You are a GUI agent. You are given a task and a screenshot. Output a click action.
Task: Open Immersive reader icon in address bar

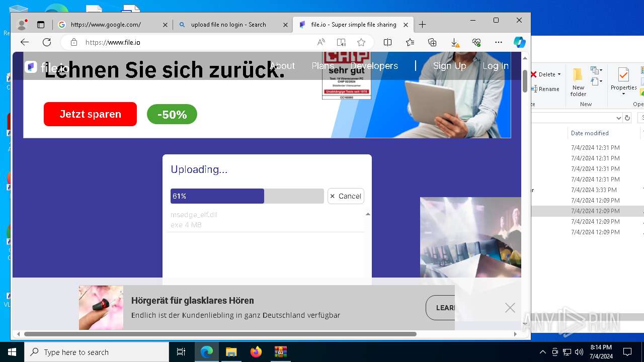(341, 42)
